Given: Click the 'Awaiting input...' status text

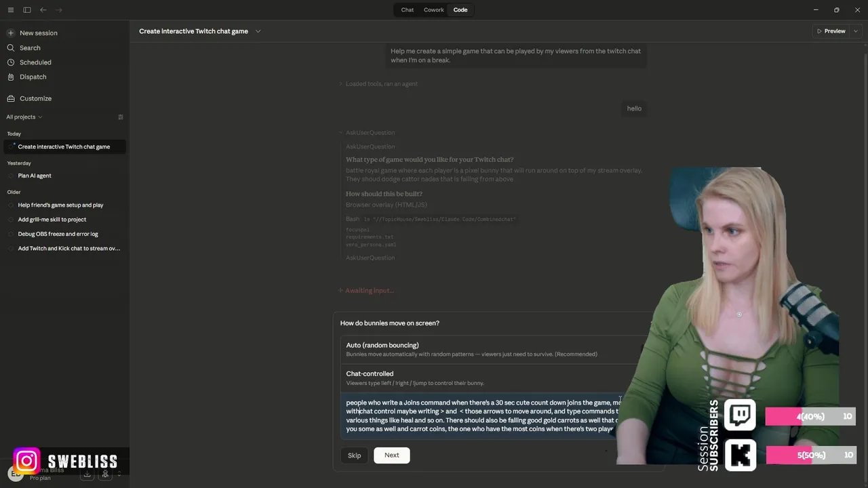Looking at the screenshot, I should 369,291.
